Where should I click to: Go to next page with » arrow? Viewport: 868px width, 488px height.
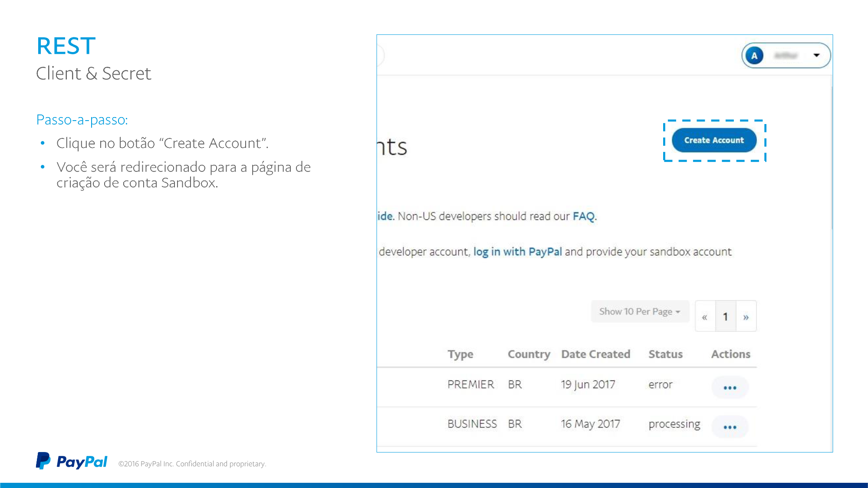[746, 317]
